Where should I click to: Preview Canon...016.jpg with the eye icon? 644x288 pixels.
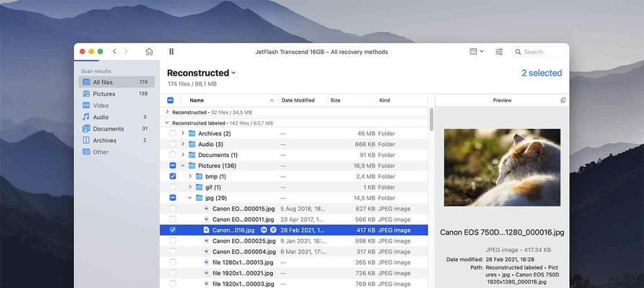point(264,230)
